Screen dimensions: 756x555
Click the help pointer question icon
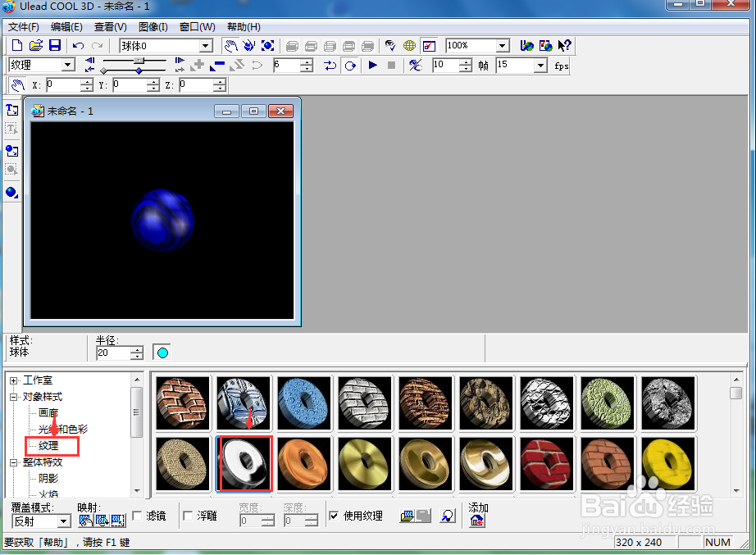tap(564, 46)
